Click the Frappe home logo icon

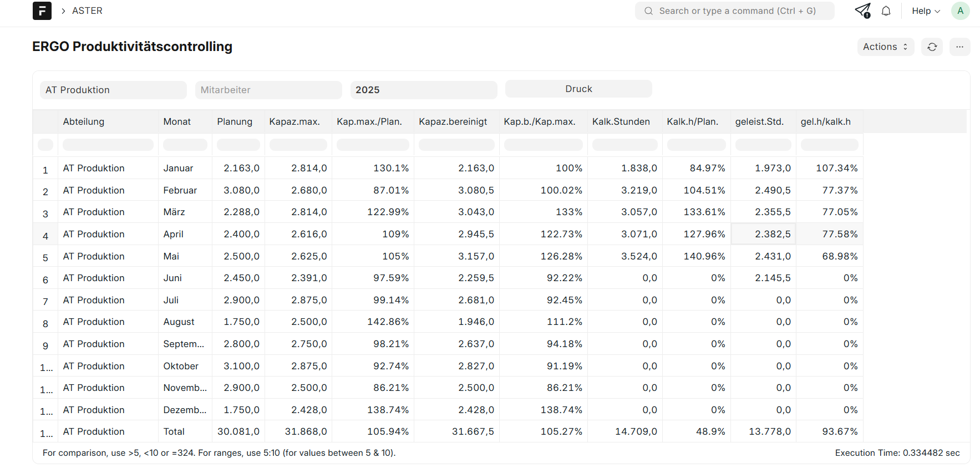[42, 11]
